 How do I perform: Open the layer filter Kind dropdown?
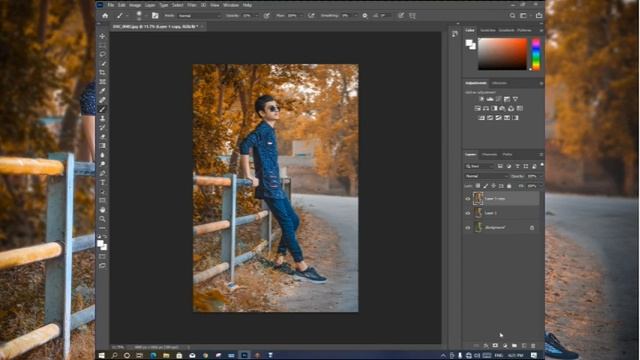[x=479, y=166]
